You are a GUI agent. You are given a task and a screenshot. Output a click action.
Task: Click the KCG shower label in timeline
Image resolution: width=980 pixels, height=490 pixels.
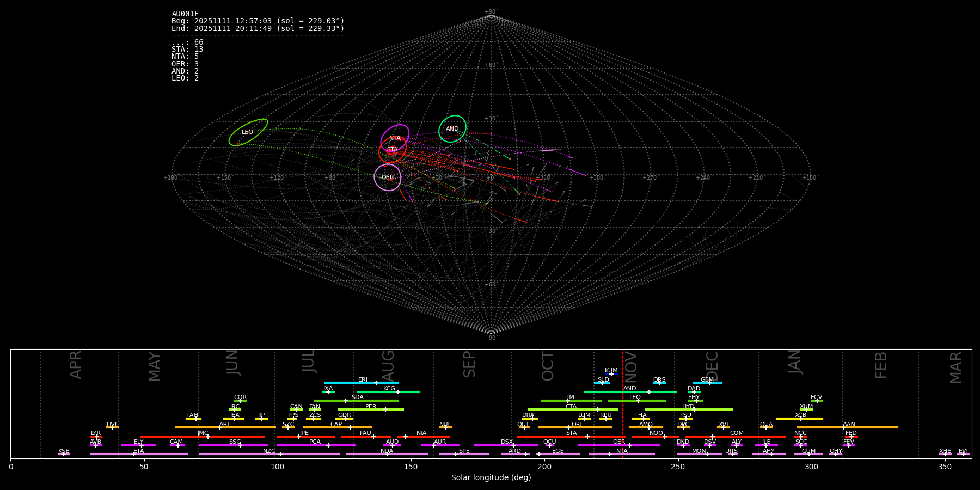pyautogui.click(x=389, y=389)
